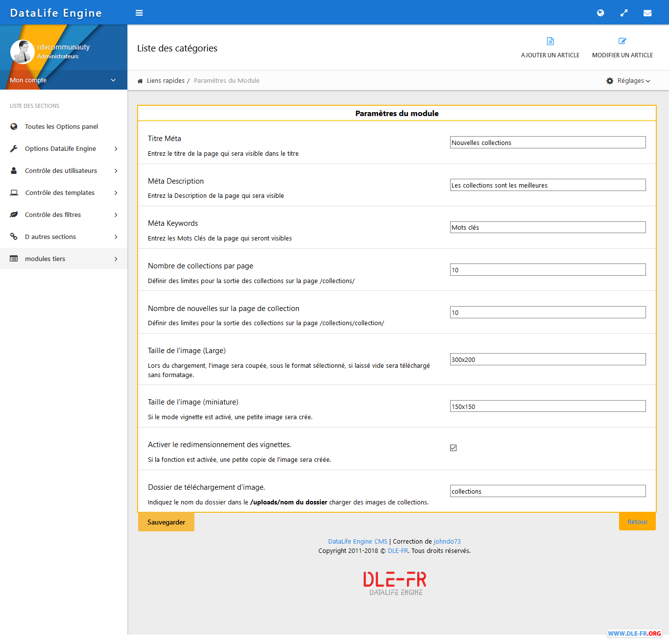Click the fullscreen expand arrows icon
Screen dimensions: 669x644
[x=624, y=13]
